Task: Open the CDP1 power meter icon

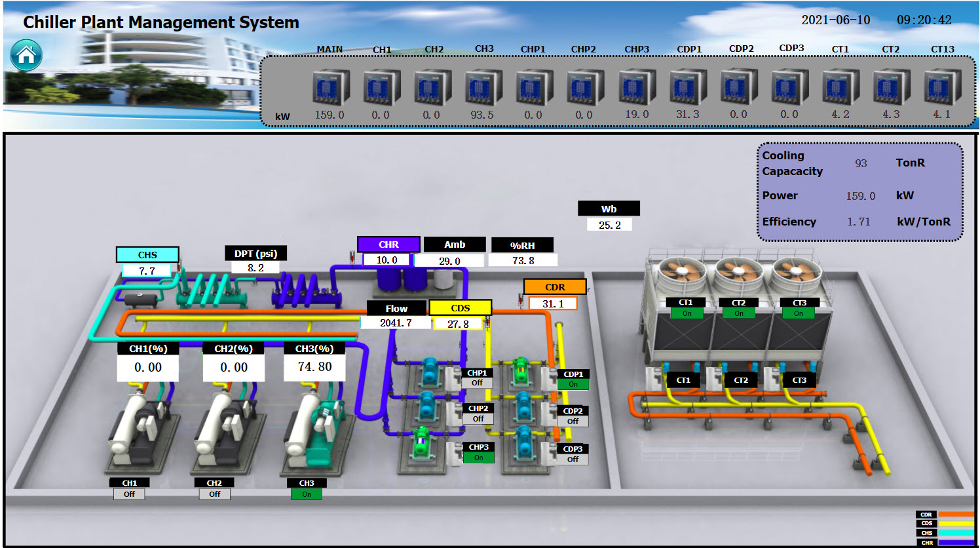Action: pyautogui.click(x=688, y=87)
